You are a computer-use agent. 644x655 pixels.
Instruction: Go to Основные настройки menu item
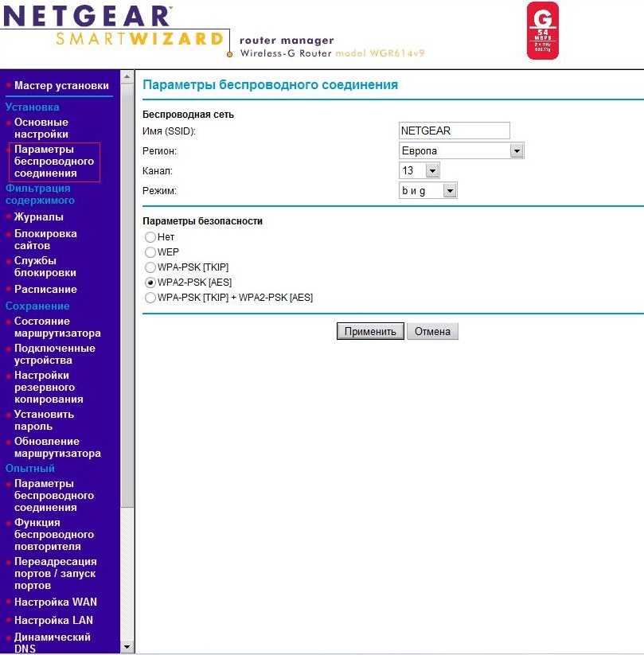[x=41, y=128]
